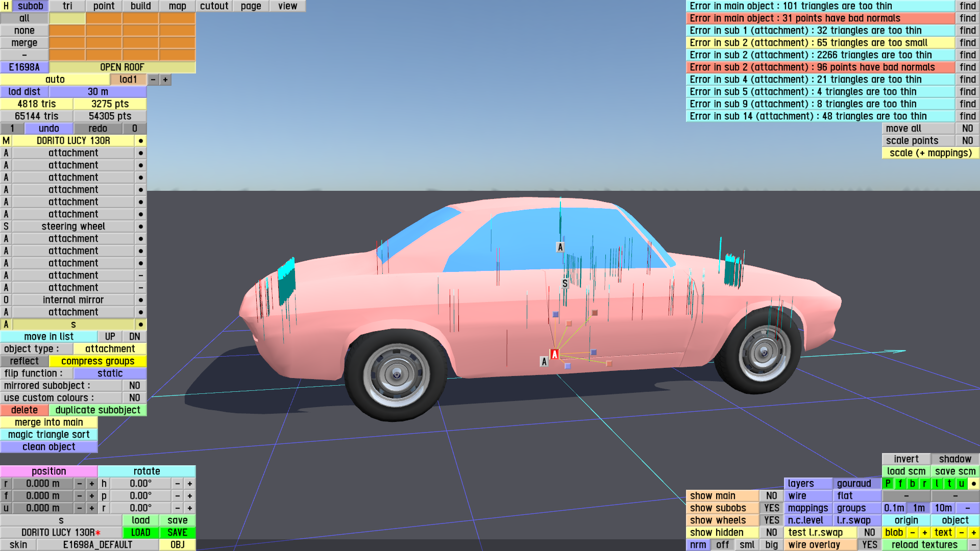The image size is (980, 551).
Task: Toggle mirrored subobject NO value
Action: click(x=134, y=386)
